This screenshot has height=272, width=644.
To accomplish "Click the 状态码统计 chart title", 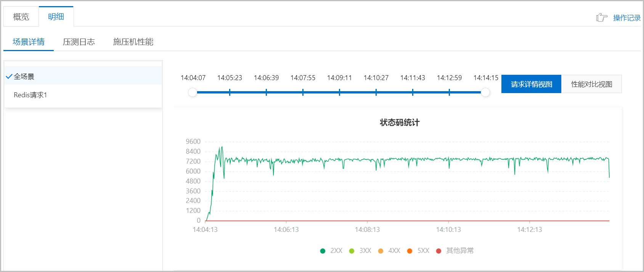I will pyautogui.click(x=400, y=122).
